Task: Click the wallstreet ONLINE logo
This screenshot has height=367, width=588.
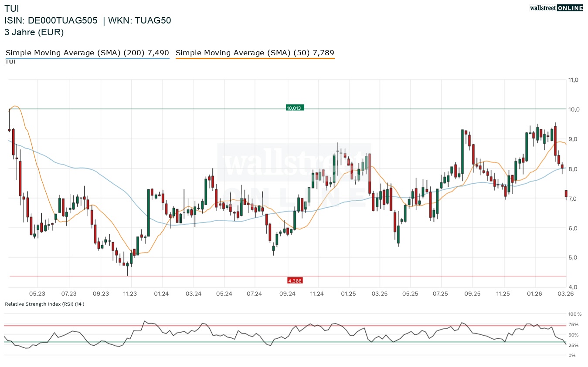Action: pos(556,7)
